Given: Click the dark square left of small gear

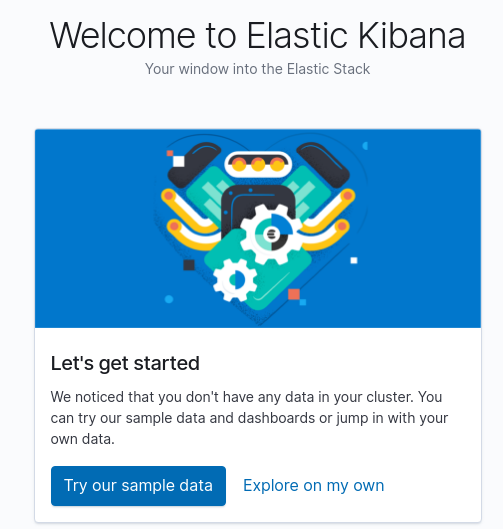Looking at the screenshot, I should (189, 265).
